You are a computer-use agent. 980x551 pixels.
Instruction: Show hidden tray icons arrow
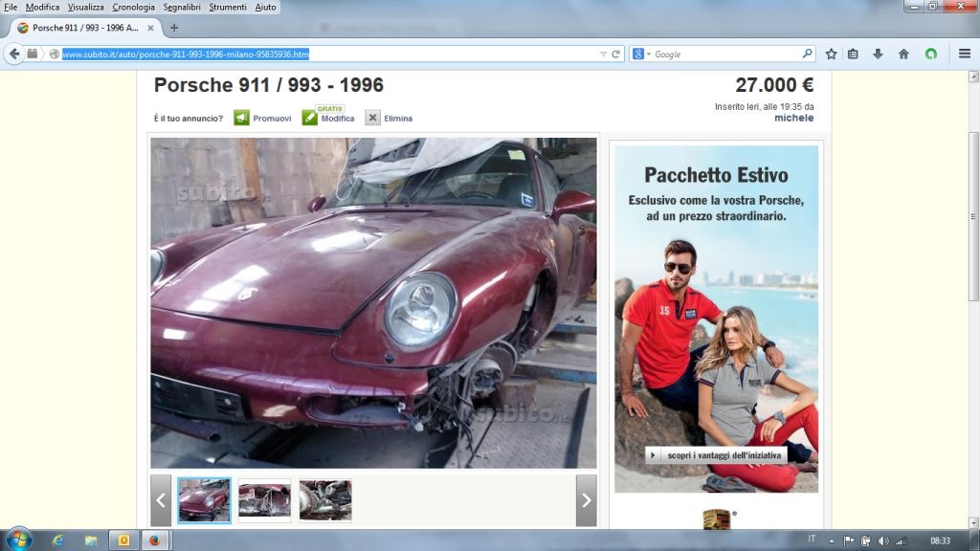click(832, 541)
